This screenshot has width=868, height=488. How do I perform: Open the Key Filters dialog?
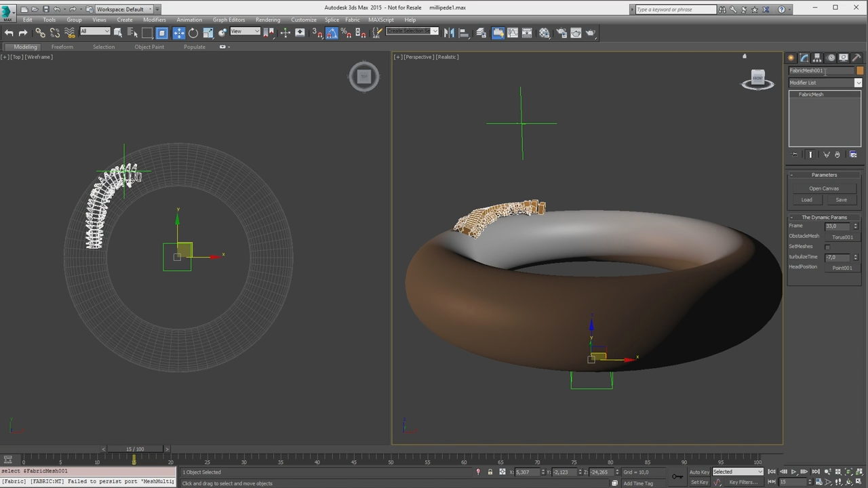[x=743, y=482]
